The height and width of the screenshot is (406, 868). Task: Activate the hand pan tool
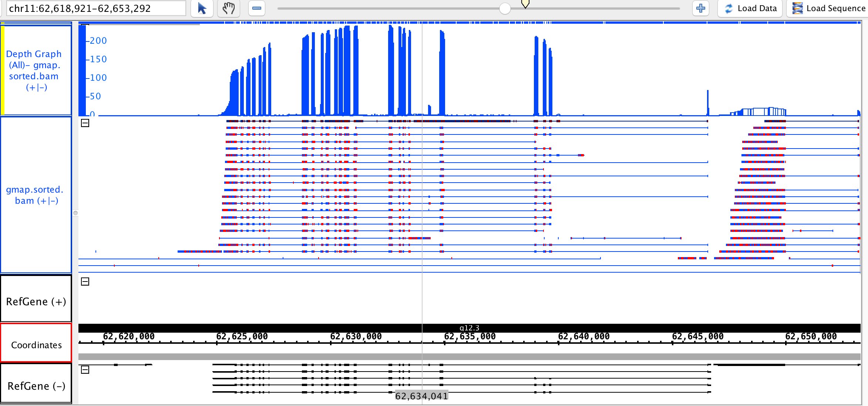click(x=229, y=8)
